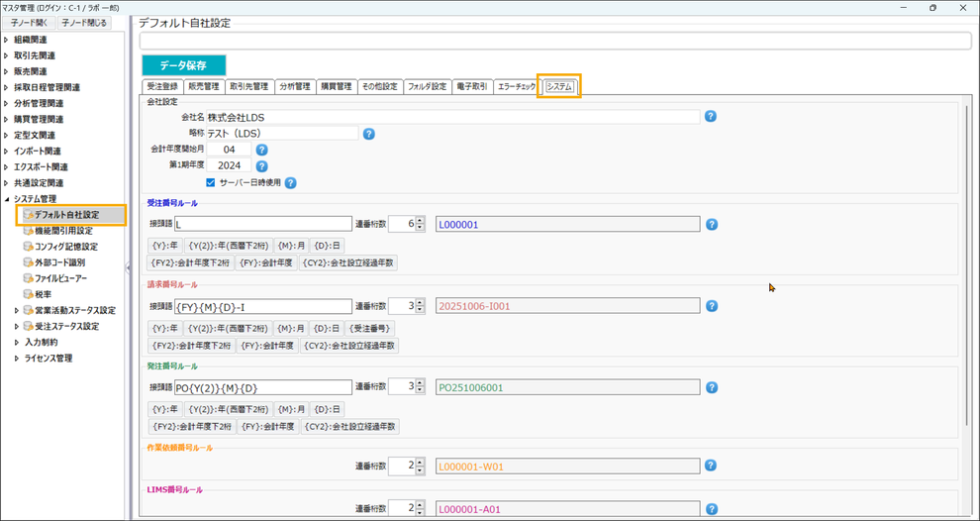Expand the 販売関連 tree node
This screenshot has height=521, width=980.
pos(6,72)
